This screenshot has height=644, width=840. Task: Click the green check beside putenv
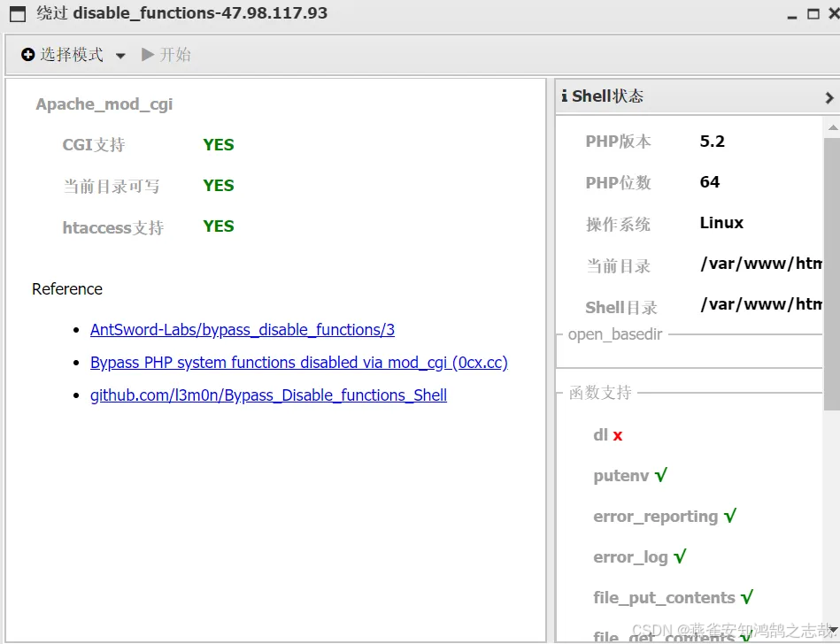[x=663, y=475]
